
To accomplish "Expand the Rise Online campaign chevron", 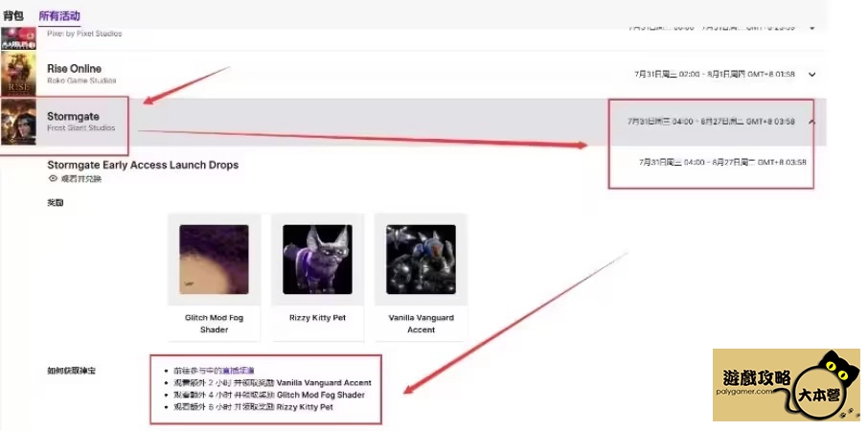I will pos(811,74).
